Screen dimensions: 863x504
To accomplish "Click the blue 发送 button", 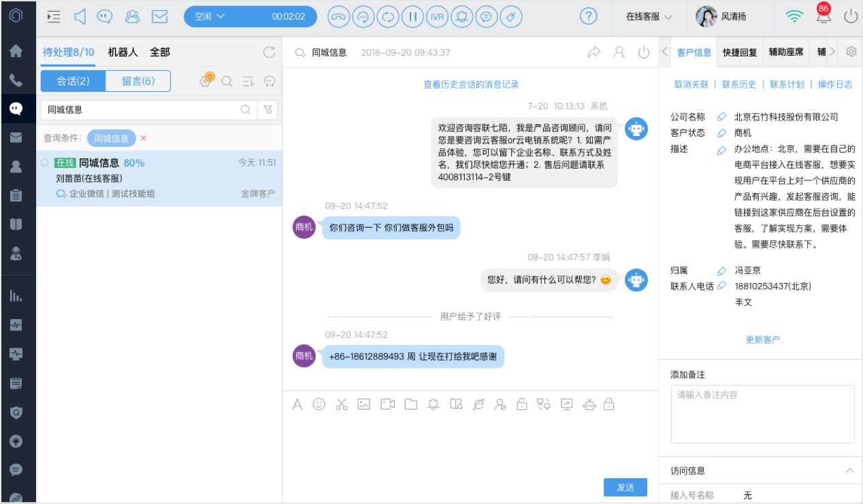I will [x=625, y=487].
